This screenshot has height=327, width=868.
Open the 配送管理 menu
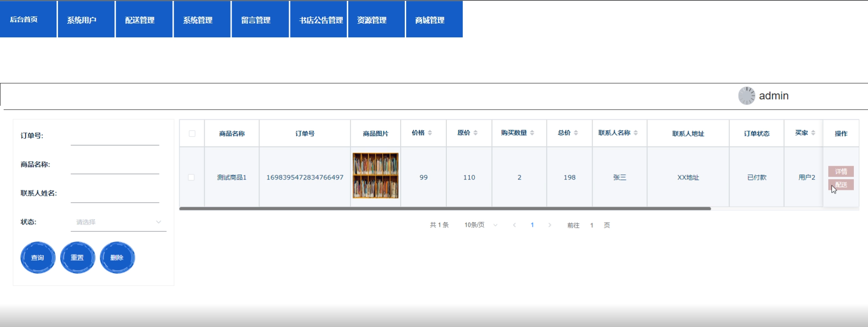click(x=144, y=19)
